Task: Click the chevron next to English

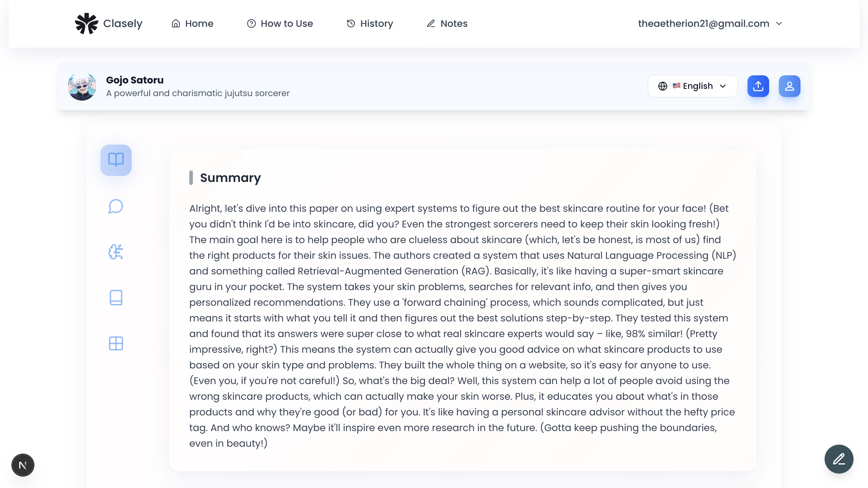Action: pyautogui.click(x=723, y=86)
